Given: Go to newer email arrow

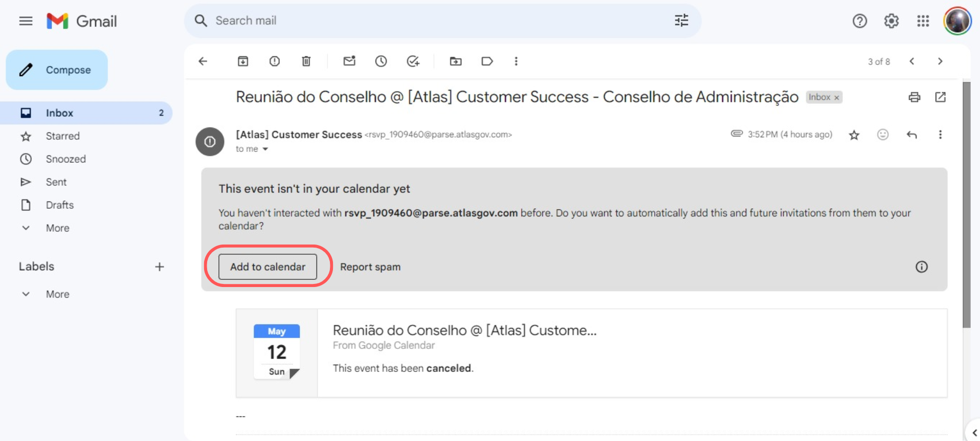Looking at the screenshot, I should 912,61.
